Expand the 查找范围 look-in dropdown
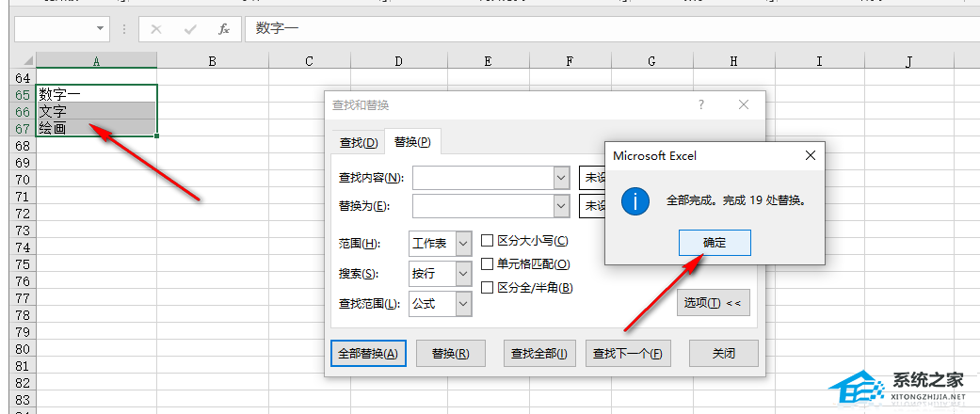Screen dimensions: 980x414 pyautogui.click(x=462, y=304)
